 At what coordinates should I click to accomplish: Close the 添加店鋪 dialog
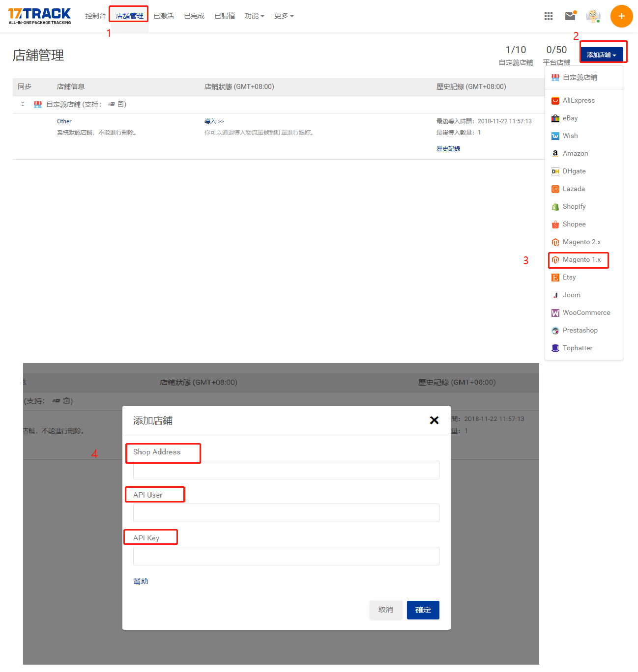tap(434, 420)
